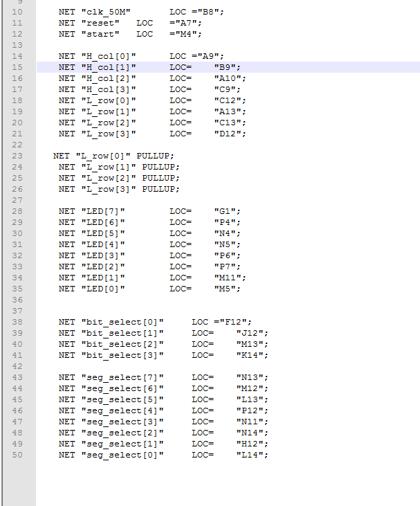The height and width of the screenshot is (506, 420).
Task: Click bit_select[0] net name
Action: [122, 322]
